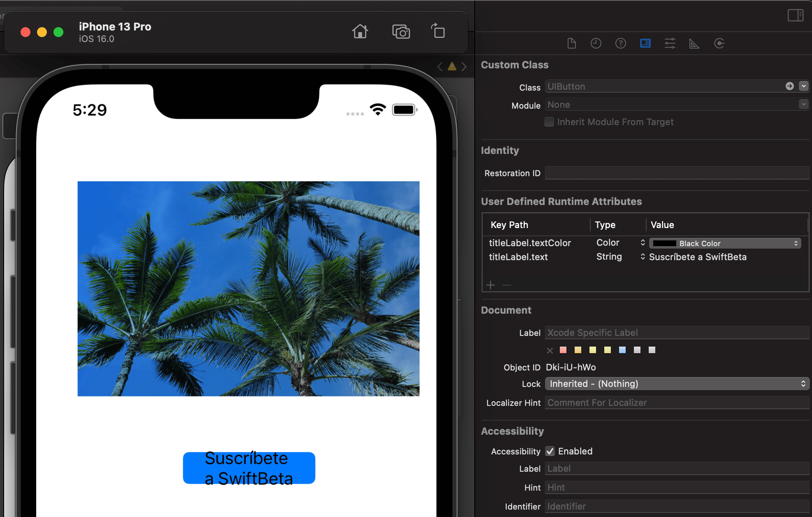Toggle the Accessibility Enabled checkbox

click(x=549, y=452)
